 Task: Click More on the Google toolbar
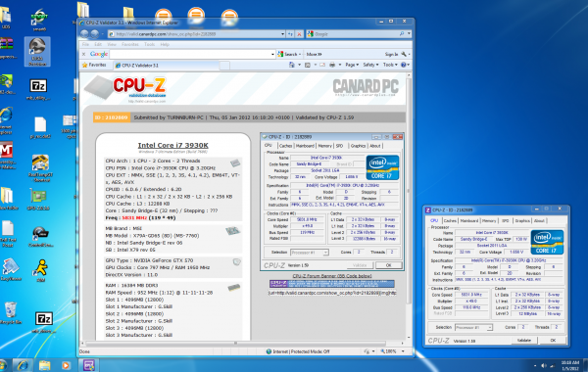click(x=314, y=54)
